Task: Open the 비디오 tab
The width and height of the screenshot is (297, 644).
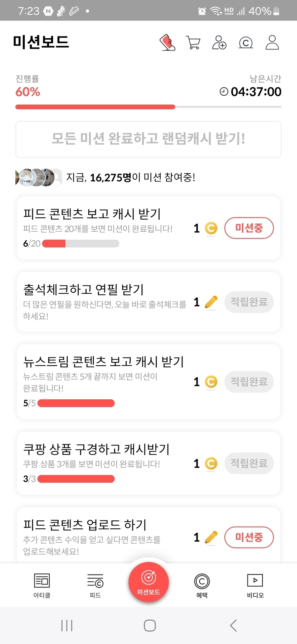Action: (x=255, y=585)
